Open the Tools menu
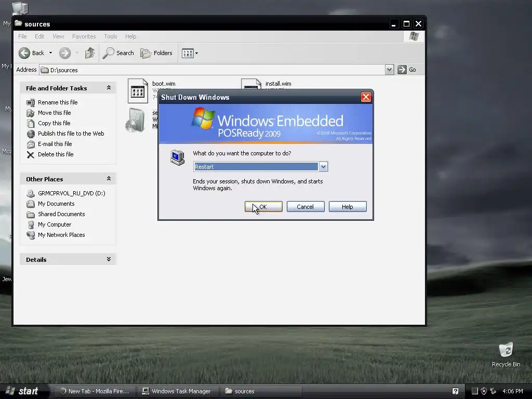Image resolution: width=532 pixels, height=399 pixels. point(110,36)
